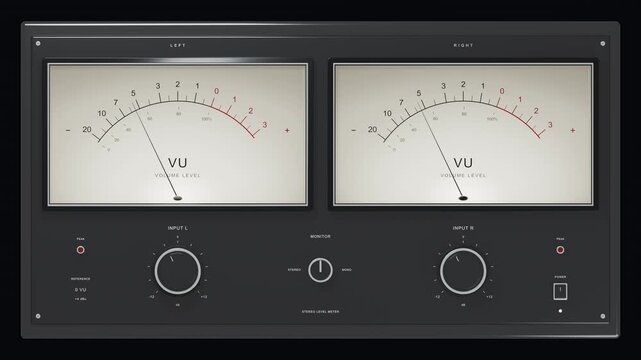Click the -12 mark of INPUT R knob
641x360 pixels.
pos(437,297)
